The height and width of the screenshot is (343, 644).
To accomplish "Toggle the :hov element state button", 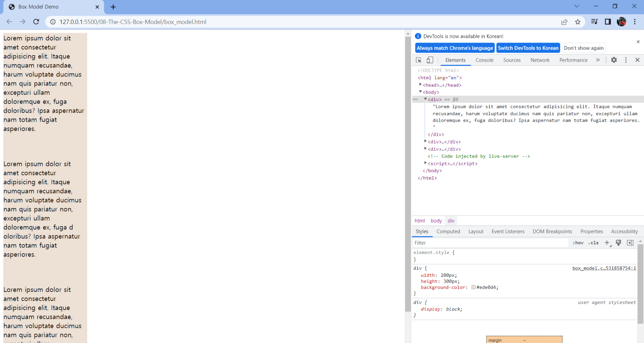I will tap(578, 243).
